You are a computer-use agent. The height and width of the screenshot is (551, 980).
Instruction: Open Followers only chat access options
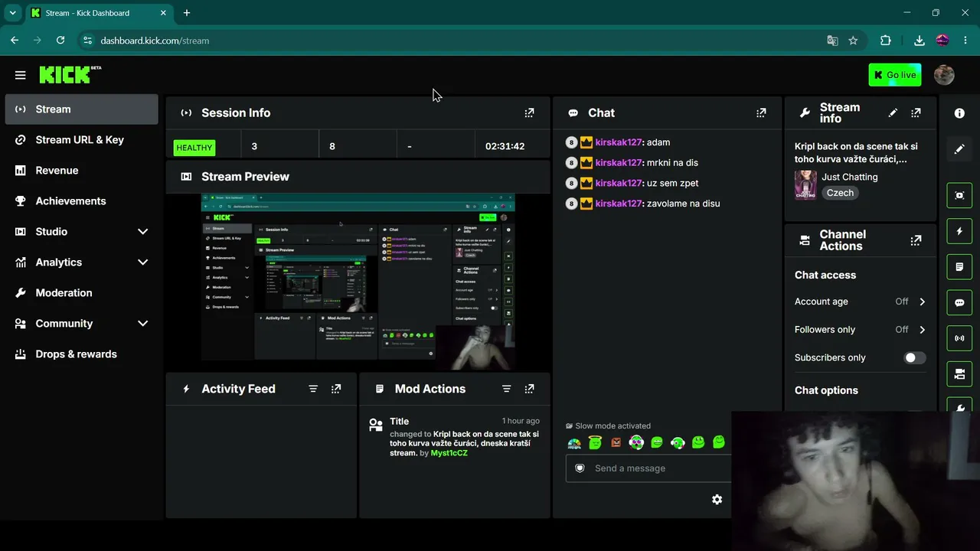(861, 330)
